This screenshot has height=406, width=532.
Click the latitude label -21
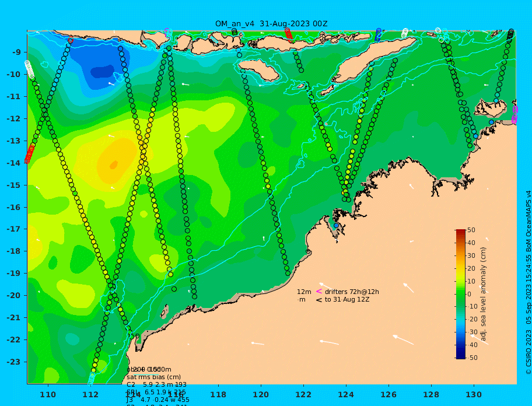click(x=13, y=318)
